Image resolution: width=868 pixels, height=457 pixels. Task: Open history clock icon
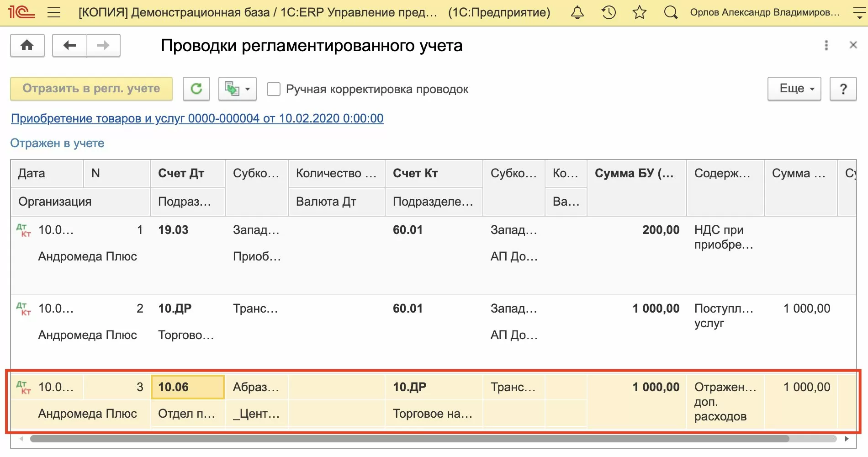pyautogui.click(x=609, y=12)
